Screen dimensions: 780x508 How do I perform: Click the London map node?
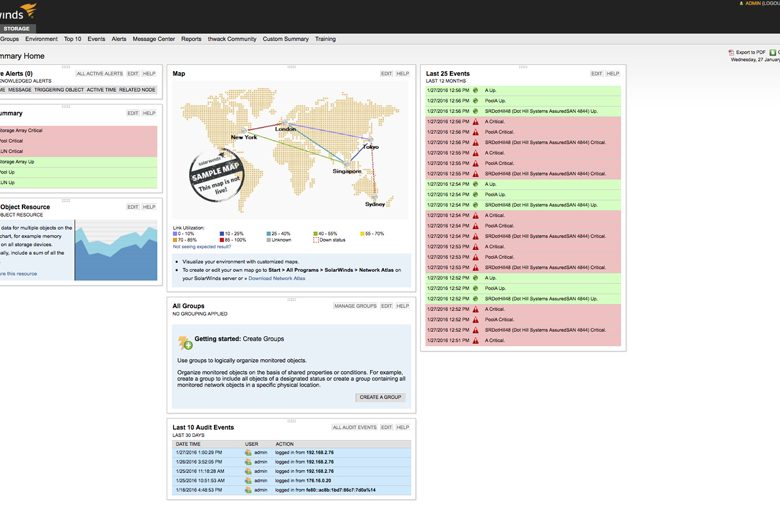tap(285, 122)
